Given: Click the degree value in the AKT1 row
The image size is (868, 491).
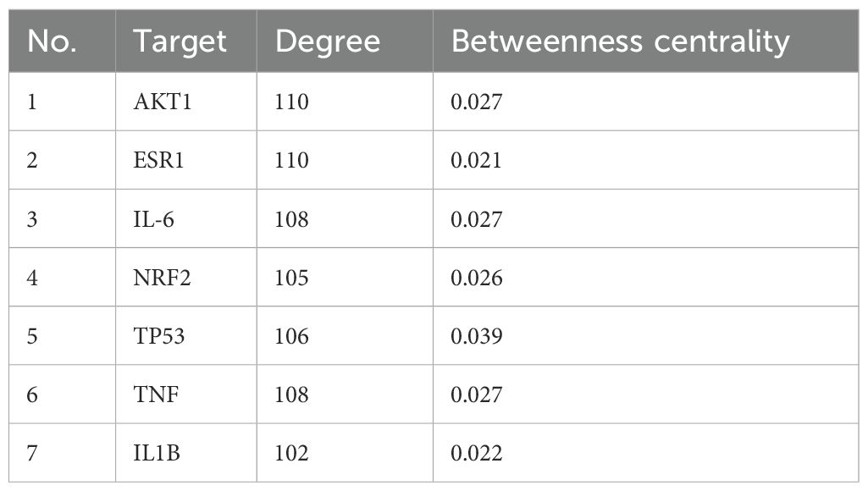Looking at the screenshot, I should point(292,102).
